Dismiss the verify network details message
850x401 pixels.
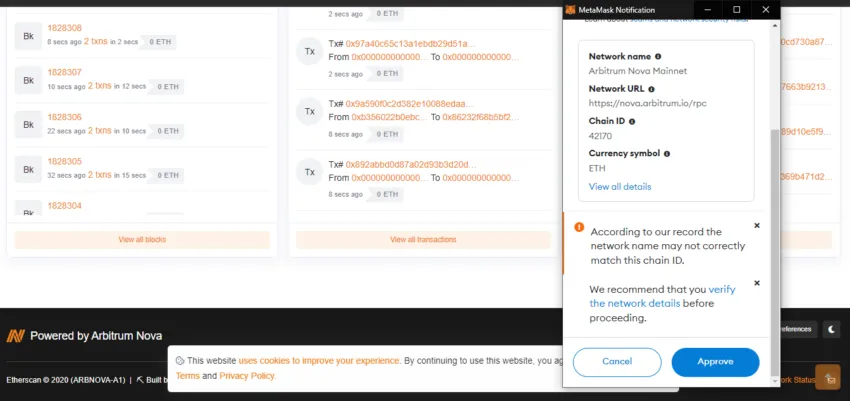757,283
